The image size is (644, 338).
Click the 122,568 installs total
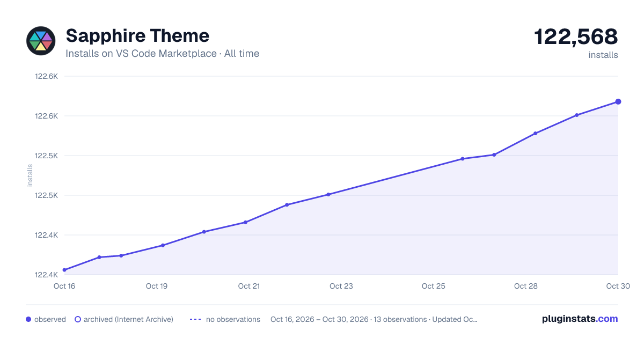click(576, 37)
